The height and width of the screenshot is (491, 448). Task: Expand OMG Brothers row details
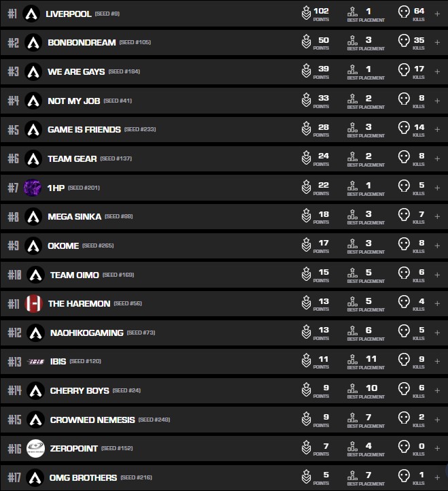[437, 477]
